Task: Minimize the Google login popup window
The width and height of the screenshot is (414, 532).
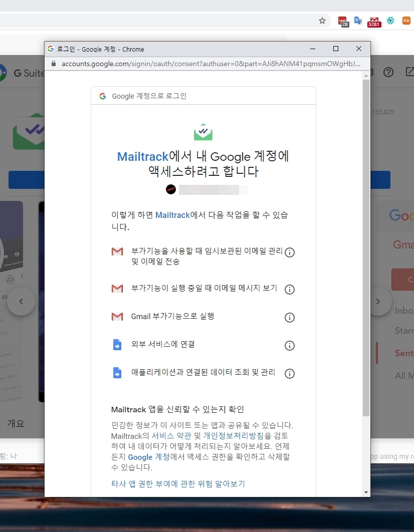Action: 313,49
